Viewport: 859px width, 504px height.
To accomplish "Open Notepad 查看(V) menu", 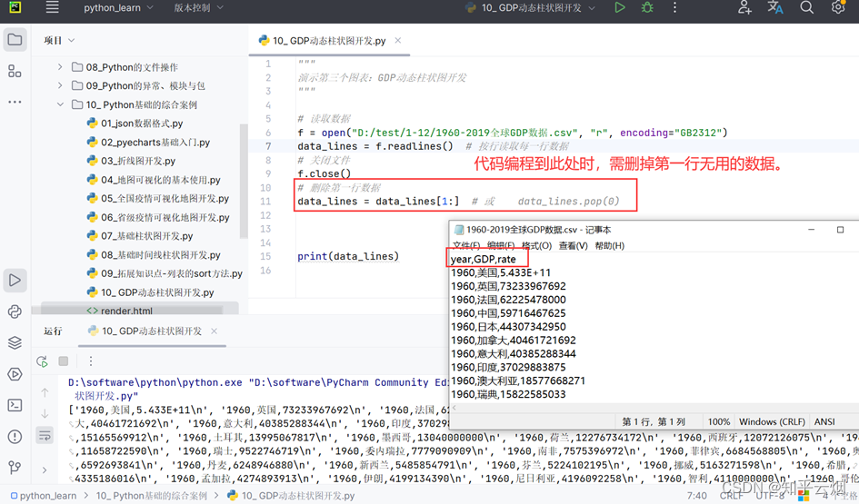I will coord(573,246).
